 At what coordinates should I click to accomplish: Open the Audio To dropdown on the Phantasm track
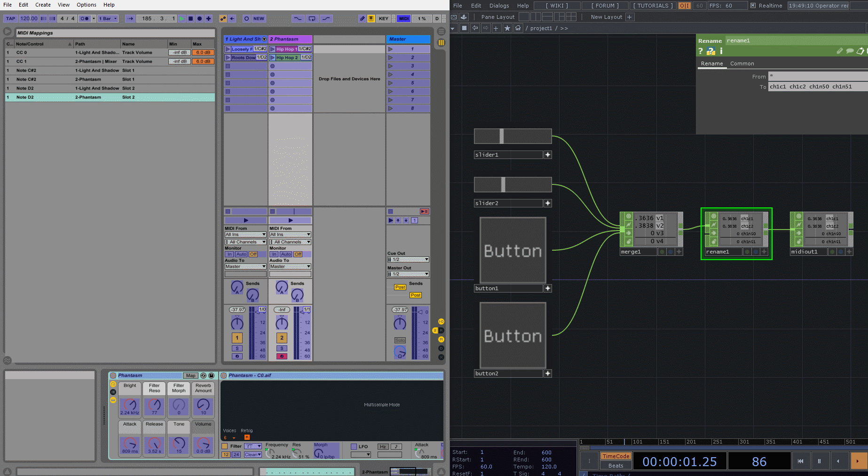[x=290, y=266]
